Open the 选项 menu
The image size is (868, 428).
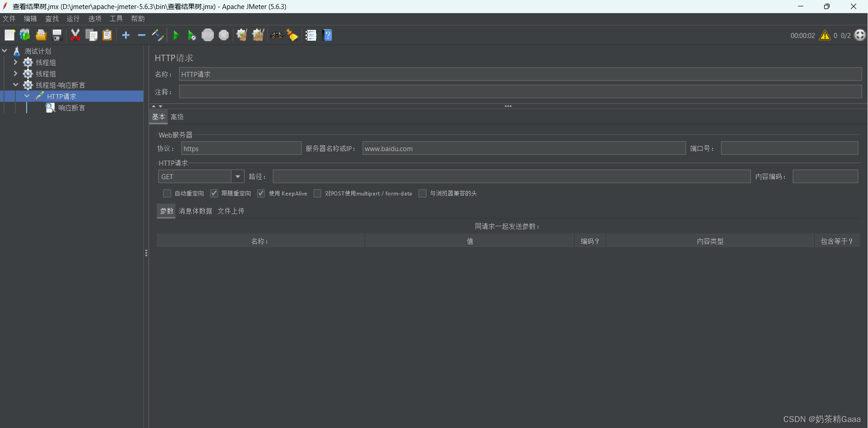(x=95, y=19)
